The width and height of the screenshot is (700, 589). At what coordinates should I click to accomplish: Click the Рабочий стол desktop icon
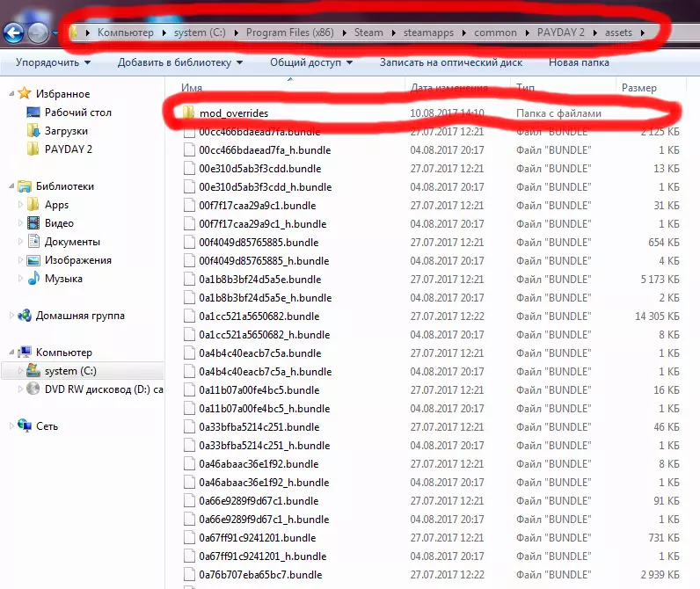pos(33,112)
